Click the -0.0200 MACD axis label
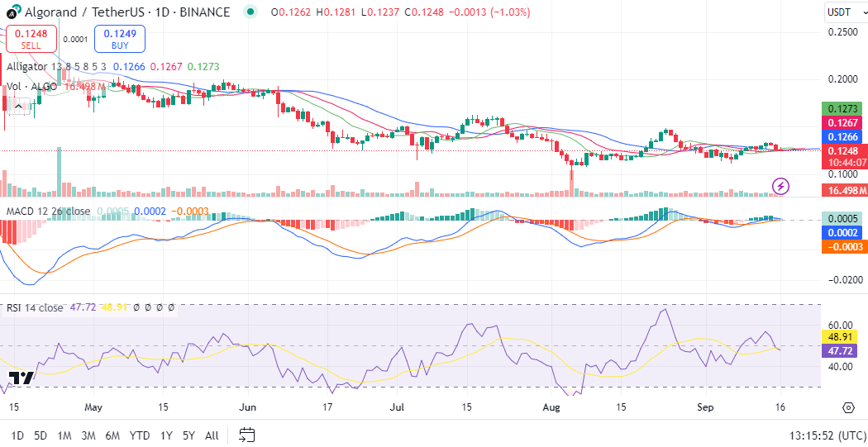The width and height of the screenshot is (868, 447). point(844,280)
